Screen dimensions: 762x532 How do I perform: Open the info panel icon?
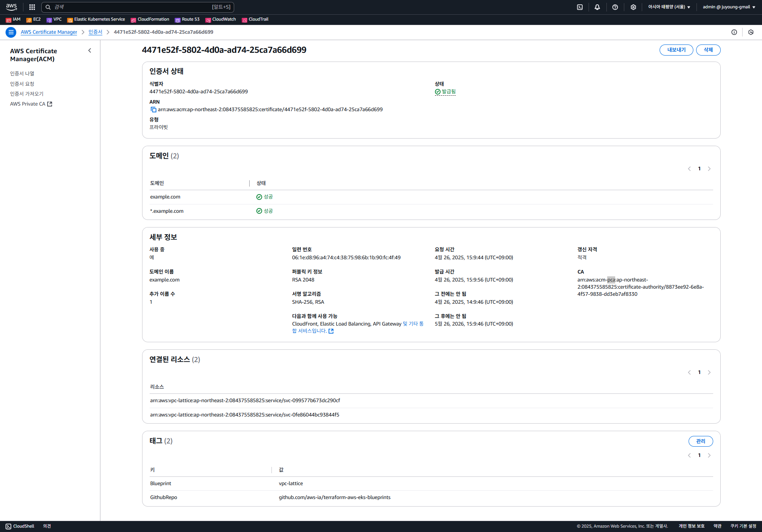pyautogui.click(x=734, y=32)
